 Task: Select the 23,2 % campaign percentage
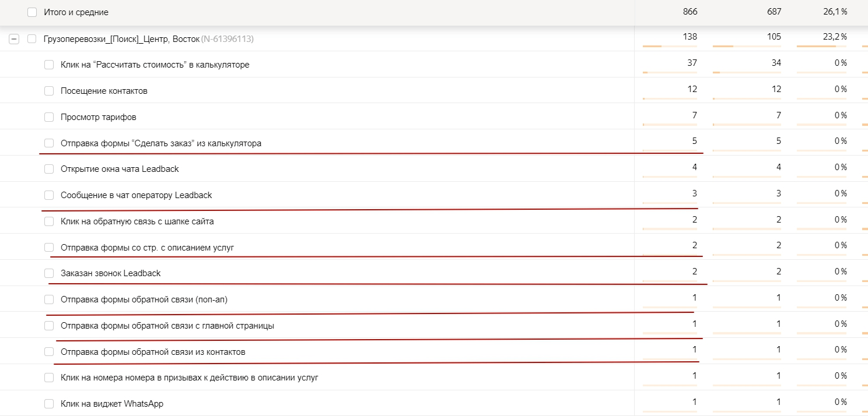coord(835,37)
